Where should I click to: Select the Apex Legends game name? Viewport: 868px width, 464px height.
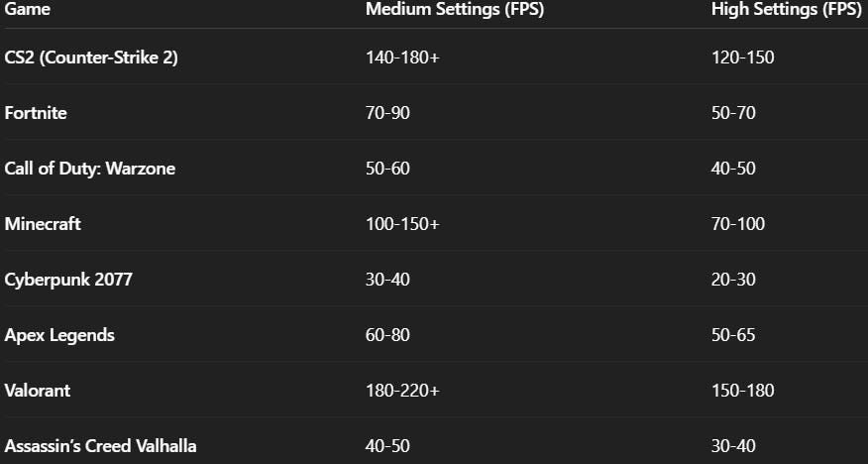[59, 335]
